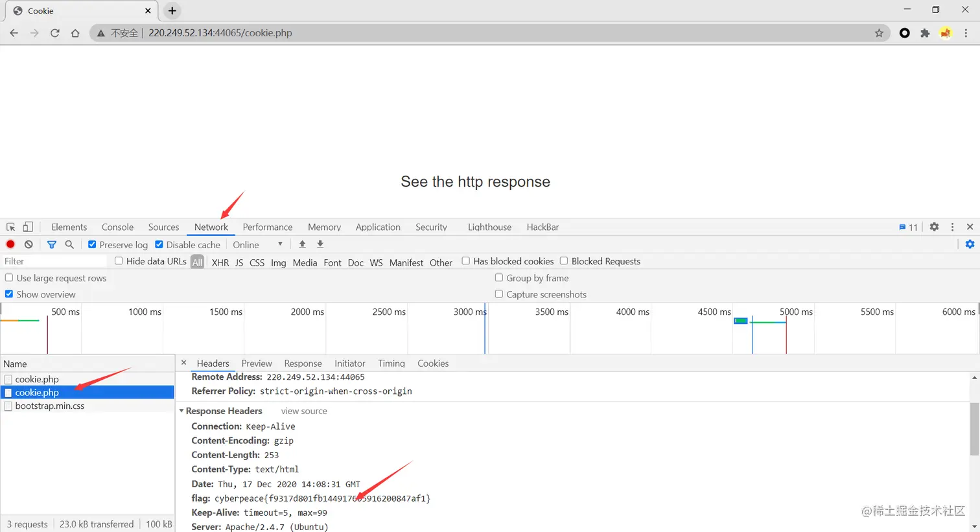The width and height of the screenshot is (980, 532).
Task: Enable Use large request rows
Action: pyautogui.click(x=9, y=278)
